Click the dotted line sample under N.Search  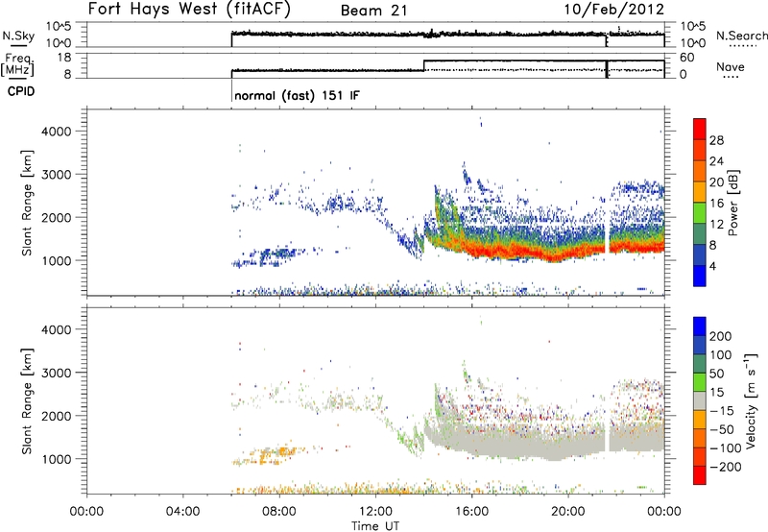[x=742, y=46]
